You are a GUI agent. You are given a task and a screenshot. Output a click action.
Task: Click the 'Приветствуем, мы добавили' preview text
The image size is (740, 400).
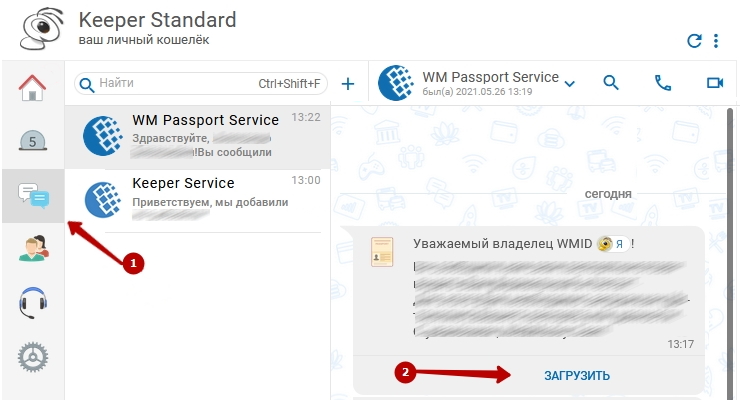click(210, 202)
